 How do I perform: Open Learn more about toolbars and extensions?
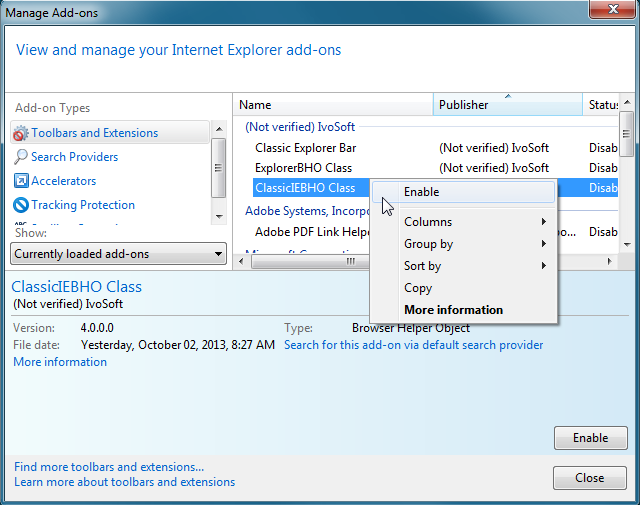(x=124, y=482)
